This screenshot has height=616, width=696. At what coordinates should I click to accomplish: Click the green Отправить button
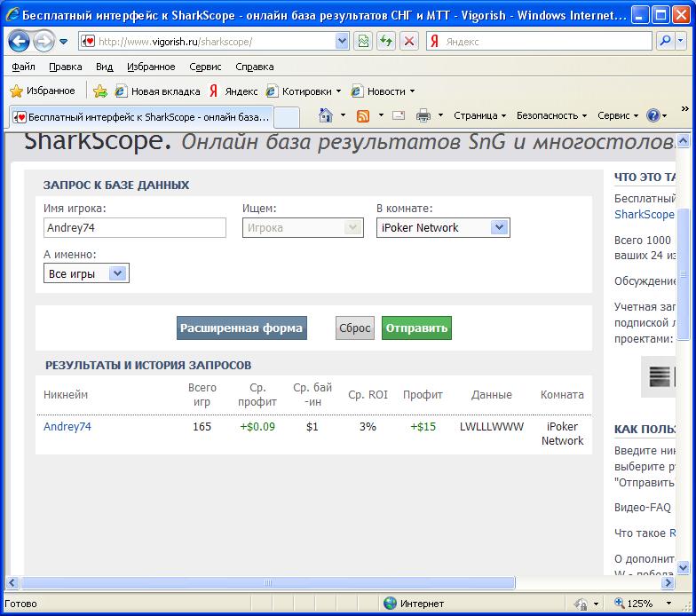coord(416,328)
